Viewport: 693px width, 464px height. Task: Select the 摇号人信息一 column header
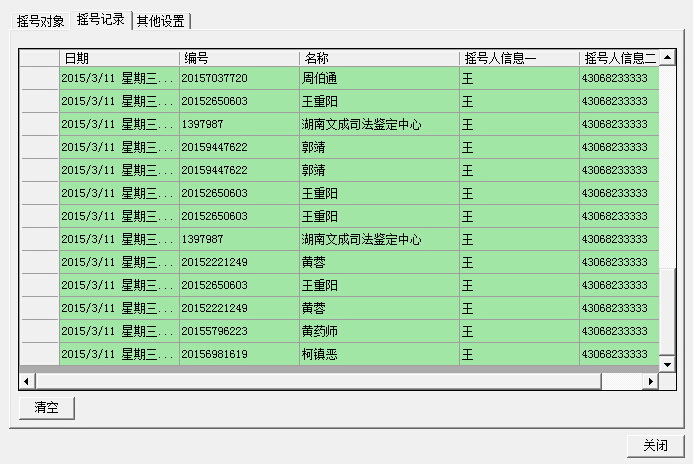(x=519, y=59)
